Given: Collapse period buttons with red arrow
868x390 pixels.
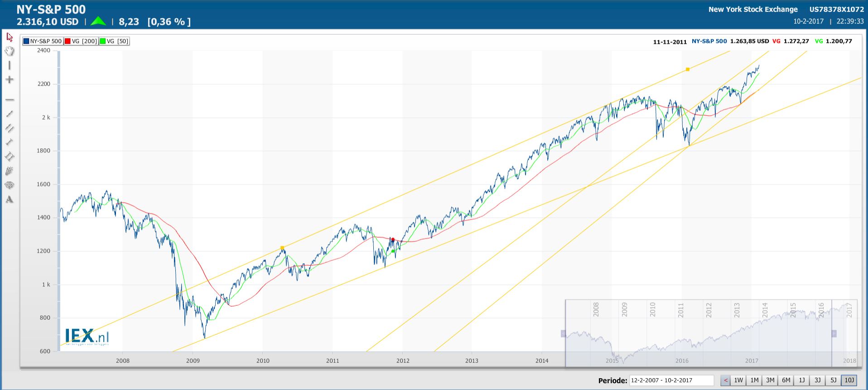Looking at the screenshot, I should (x=725, y=380).
